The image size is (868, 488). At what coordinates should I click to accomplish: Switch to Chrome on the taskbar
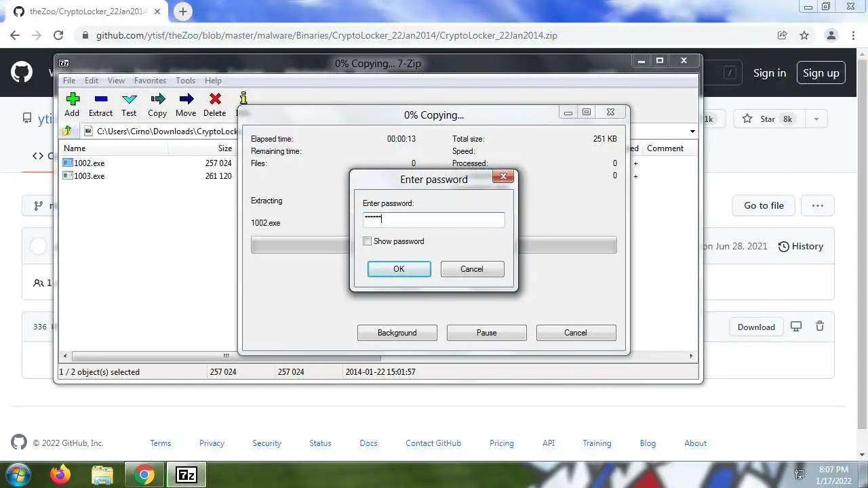pyautogui.click(x=144, y=474)
